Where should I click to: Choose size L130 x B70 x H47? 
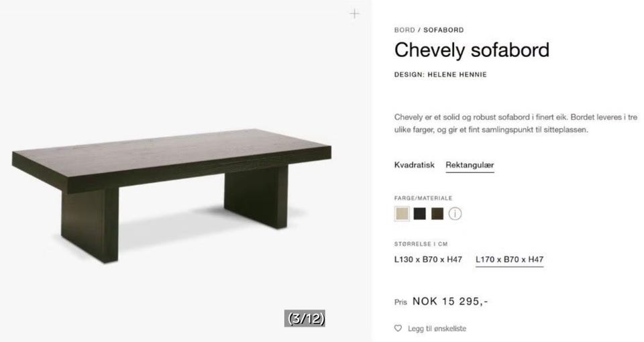click(428, 260)
